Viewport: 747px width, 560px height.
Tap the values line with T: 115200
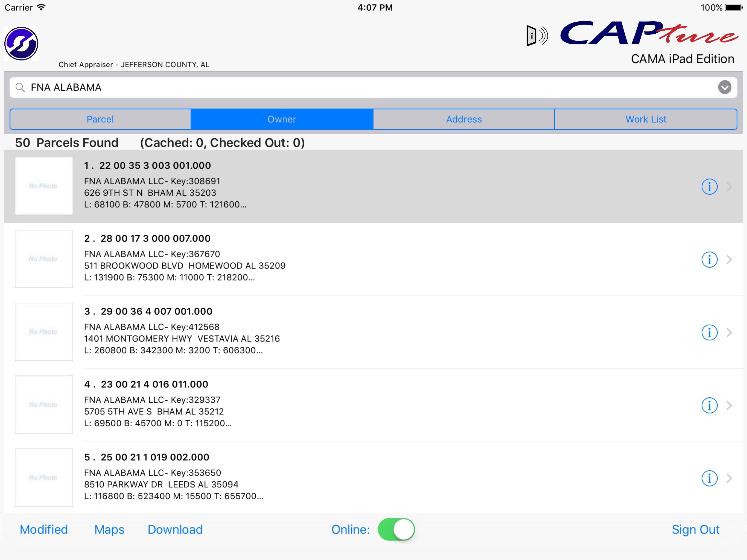[x=158, y=424]
